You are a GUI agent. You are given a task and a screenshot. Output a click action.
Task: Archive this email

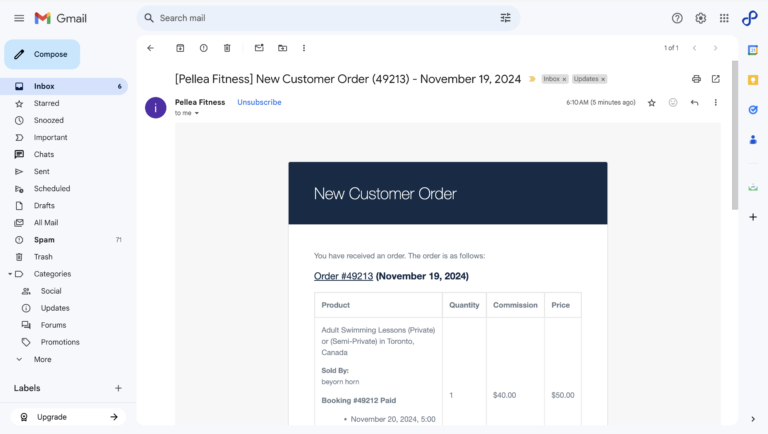tap(180, 48)
